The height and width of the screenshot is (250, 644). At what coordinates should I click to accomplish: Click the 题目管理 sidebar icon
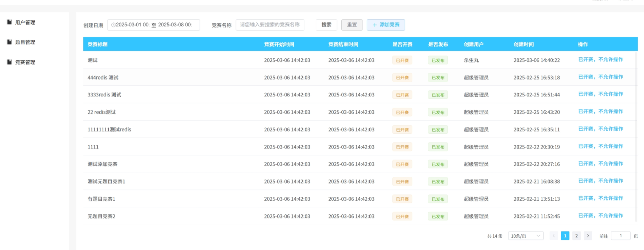(9, 42)
